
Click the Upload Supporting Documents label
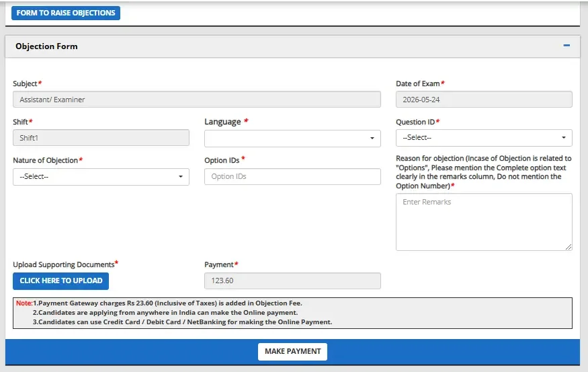pyautogui.click(x=64, y=264)
